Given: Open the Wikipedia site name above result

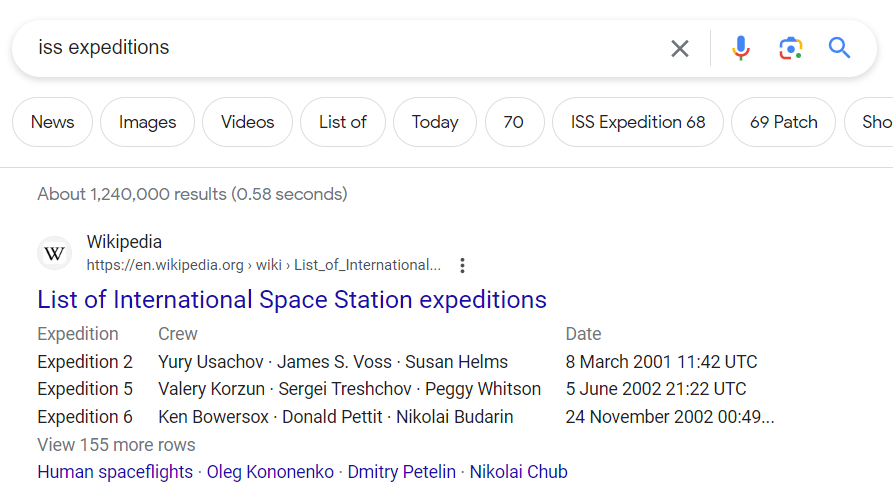Looking at the screenshot, I should [x=124, y=242].
